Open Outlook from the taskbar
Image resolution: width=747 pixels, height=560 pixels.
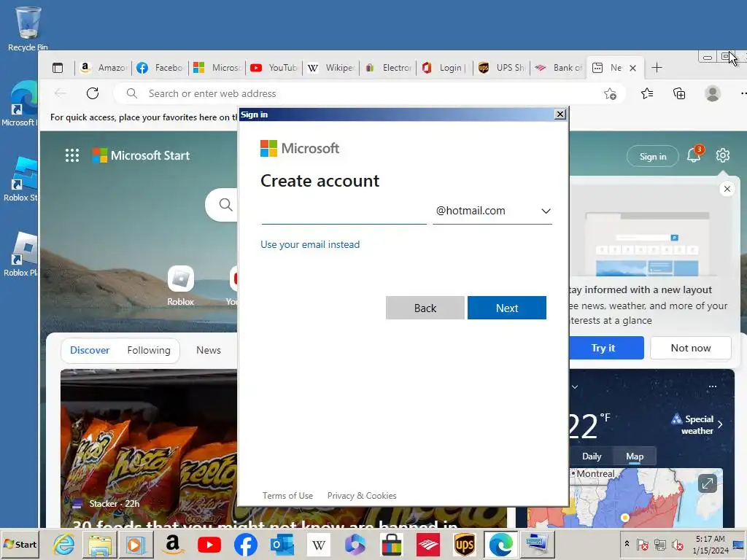[x=282, y=545]
